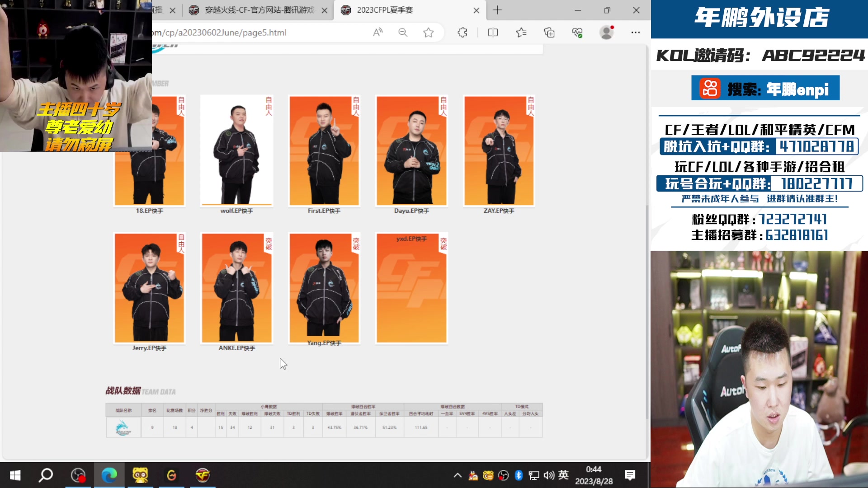
Task: Toggle Edge split screen icon
Action: pos(493,33)
